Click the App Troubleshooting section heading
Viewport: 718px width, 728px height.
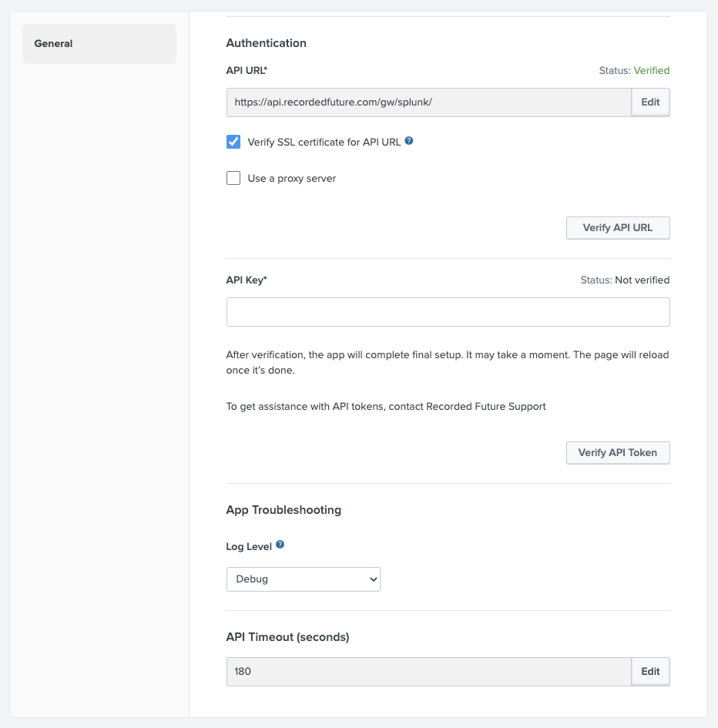click(284, 510)
